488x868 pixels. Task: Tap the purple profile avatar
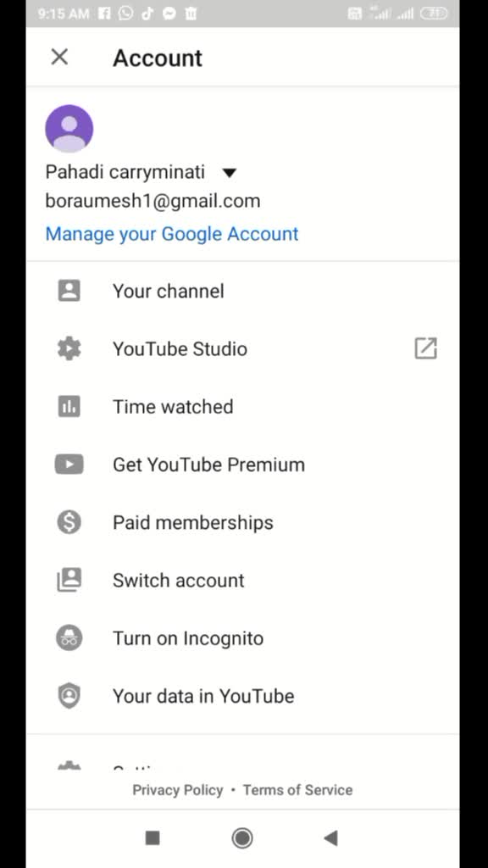click(69, 129)
